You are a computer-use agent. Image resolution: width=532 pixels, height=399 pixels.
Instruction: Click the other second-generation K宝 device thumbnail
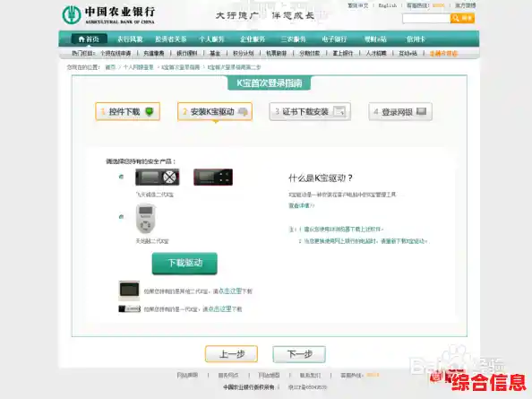(129, 291)
